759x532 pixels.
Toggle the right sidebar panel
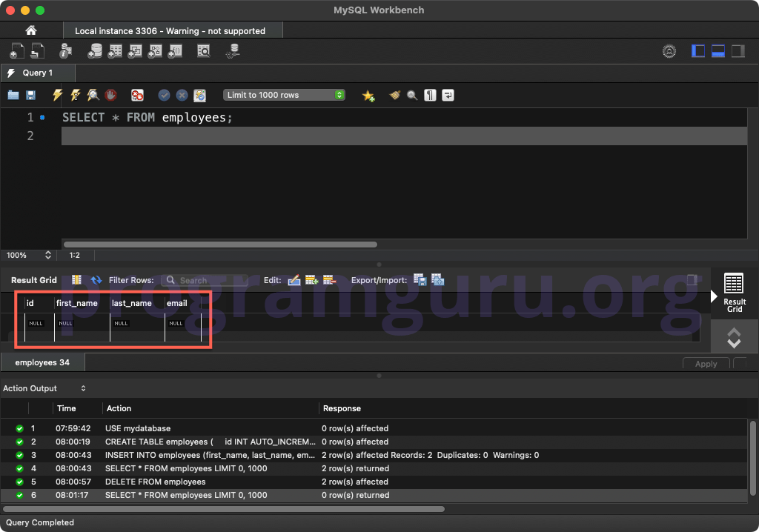click(x=738, y=51)
